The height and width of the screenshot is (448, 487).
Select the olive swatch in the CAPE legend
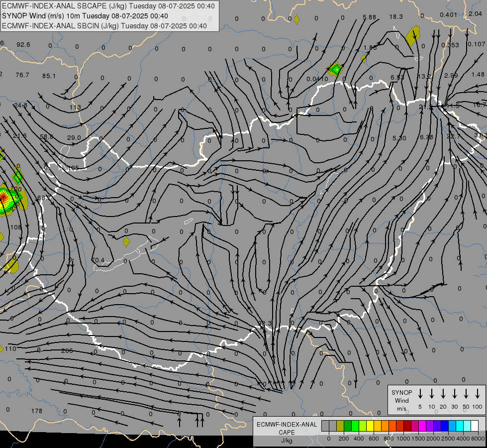[340, 426]
